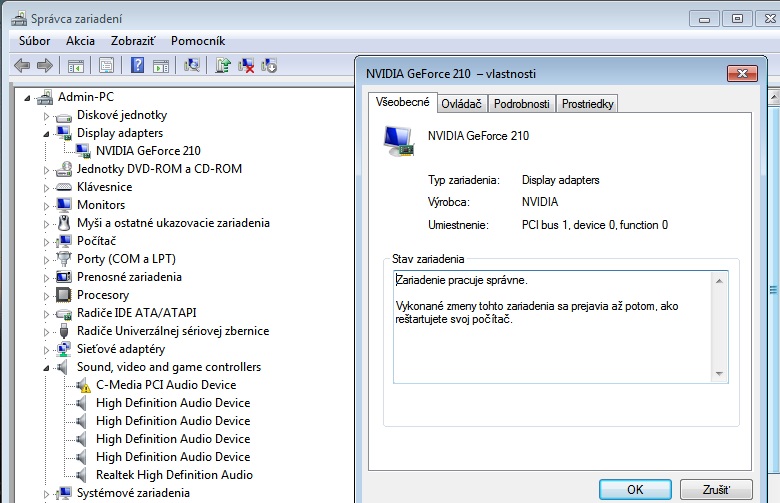Image resolution: width=780 pixels, height=503 pixels.
Task: Select NVIDIA GeForce 210 label in device tree
Action: pos(148,151)
